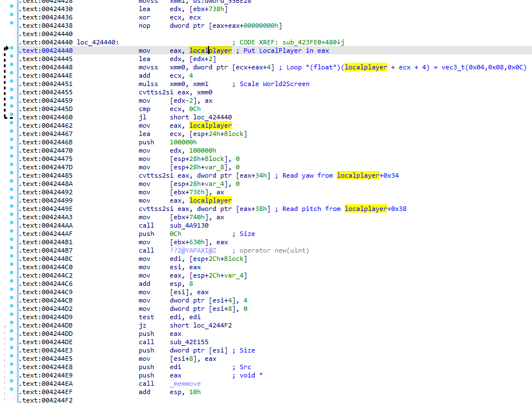Toggle breakpoint dot beside address 004244EA
532x403 pixels.
coord(12,381)
